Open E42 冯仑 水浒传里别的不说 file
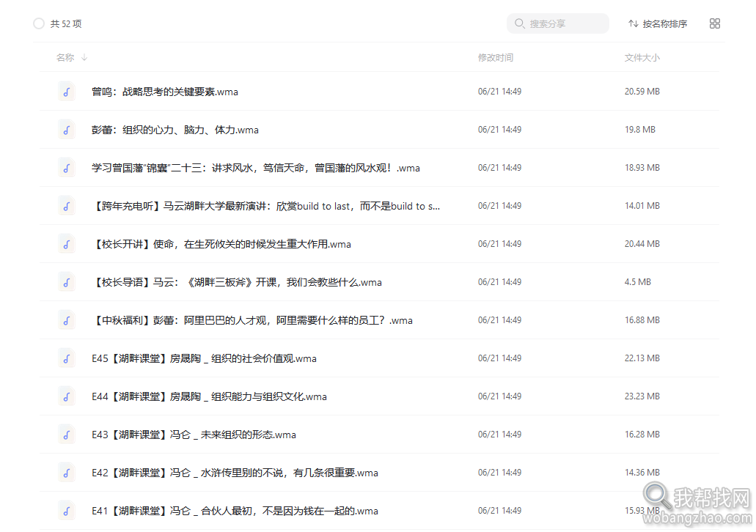This screenshot has width=756, height=532. (235, 472)
